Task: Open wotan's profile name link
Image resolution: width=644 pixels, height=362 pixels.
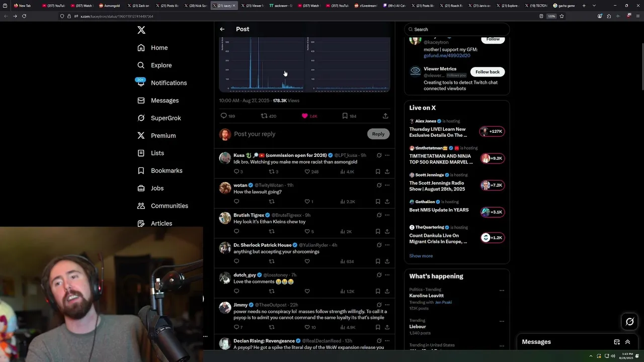Action: coord(240,186)
